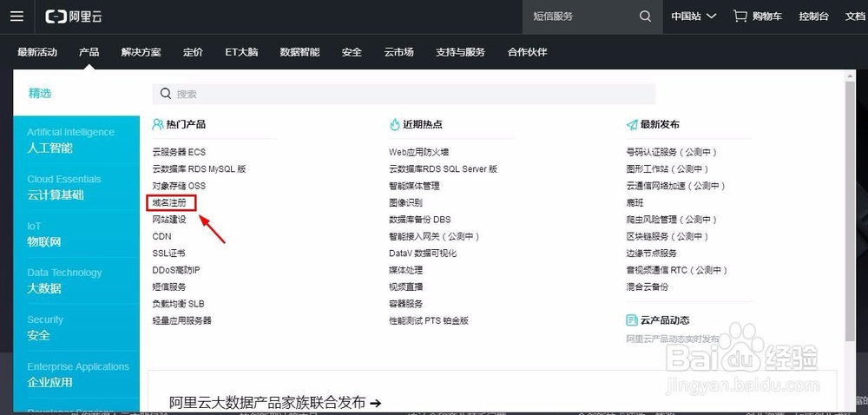Open 负载均衡 SLB link
This screenshot has width=868, height=415.
pos(178,304)
